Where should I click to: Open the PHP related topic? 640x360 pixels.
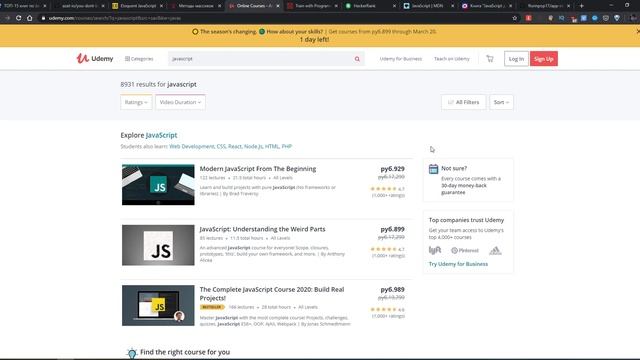287,146
